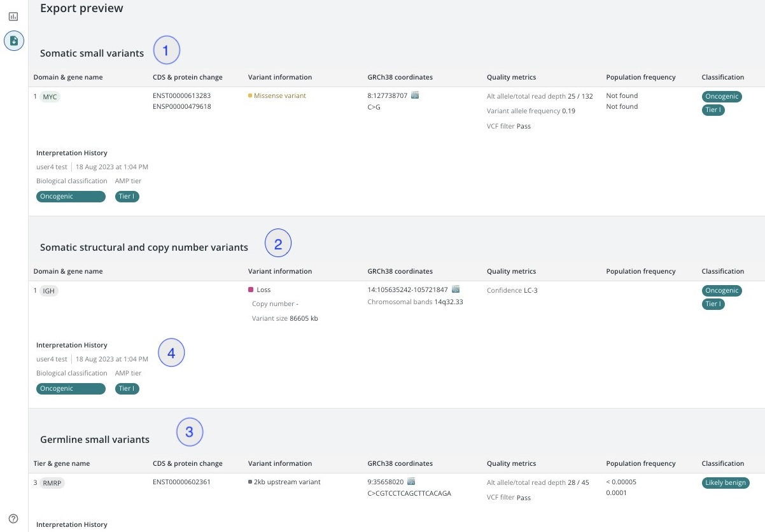Click the numbered marker 2 annotation

[x=278, y=244]
